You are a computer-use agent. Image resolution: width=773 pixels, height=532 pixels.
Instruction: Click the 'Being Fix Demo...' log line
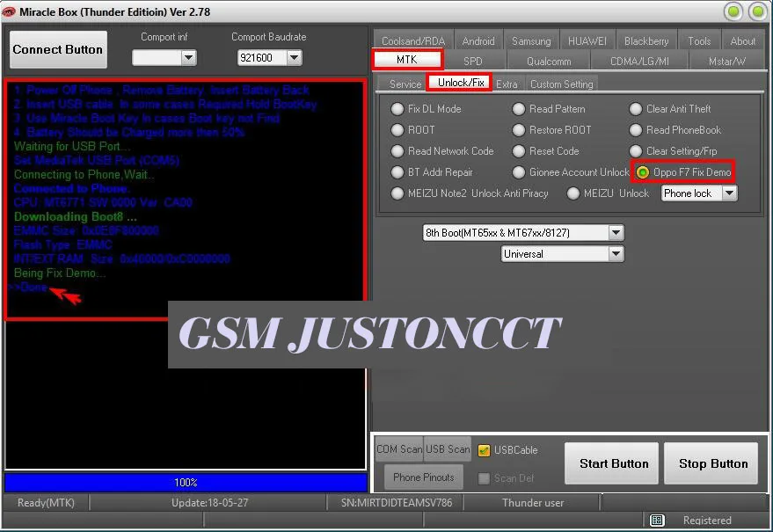pos(60,273)
